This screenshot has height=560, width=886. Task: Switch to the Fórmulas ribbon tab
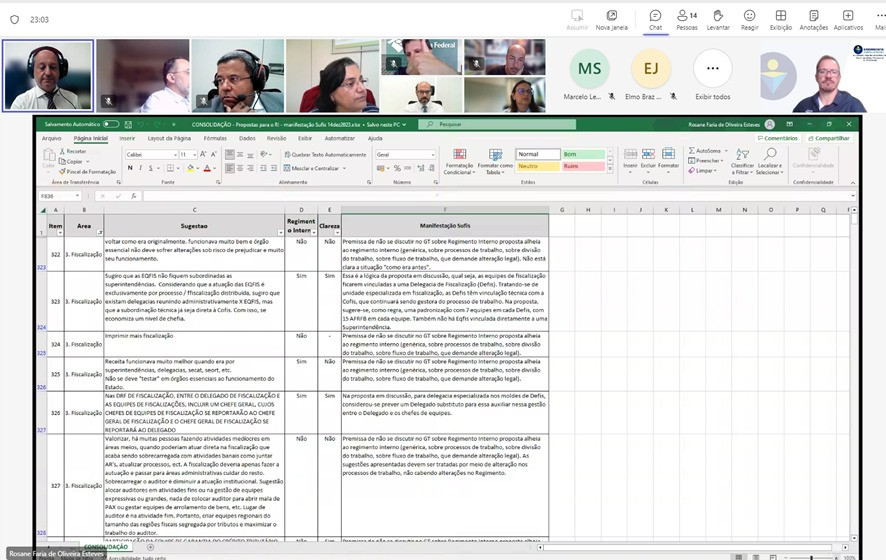(215, 138)
